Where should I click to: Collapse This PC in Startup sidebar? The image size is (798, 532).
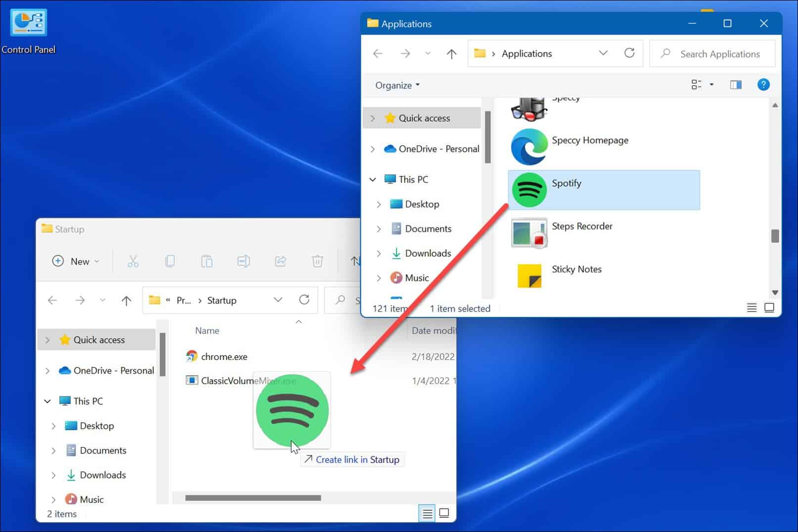click(47, 401)
